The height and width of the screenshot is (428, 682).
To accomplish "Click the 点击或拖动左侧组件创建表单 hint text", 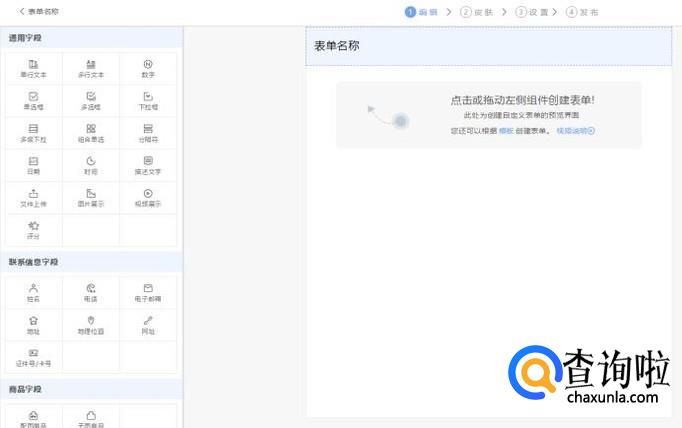I will 522,100.
